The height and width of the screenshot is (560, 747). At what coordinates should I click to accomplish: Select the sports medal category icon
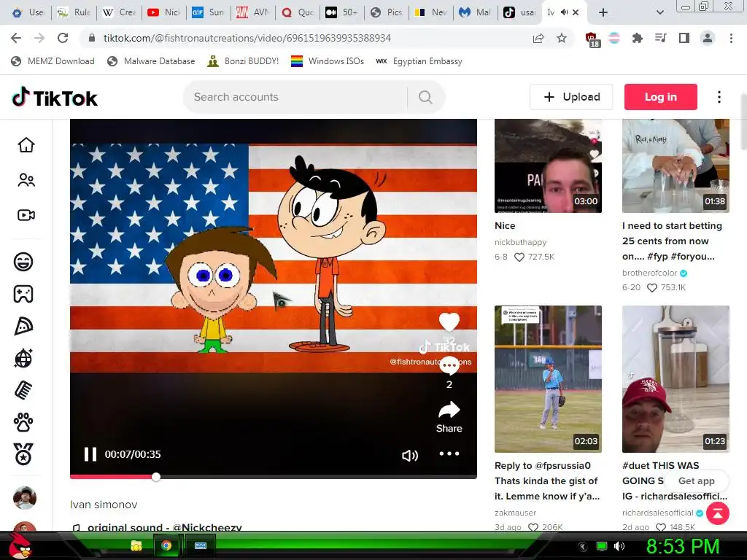[23, 454]
